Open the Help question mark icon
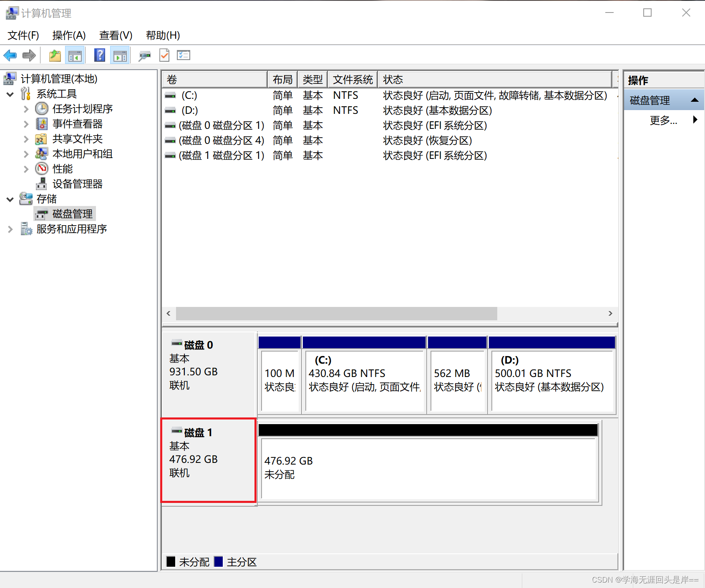705x588 pixels. 100,55
